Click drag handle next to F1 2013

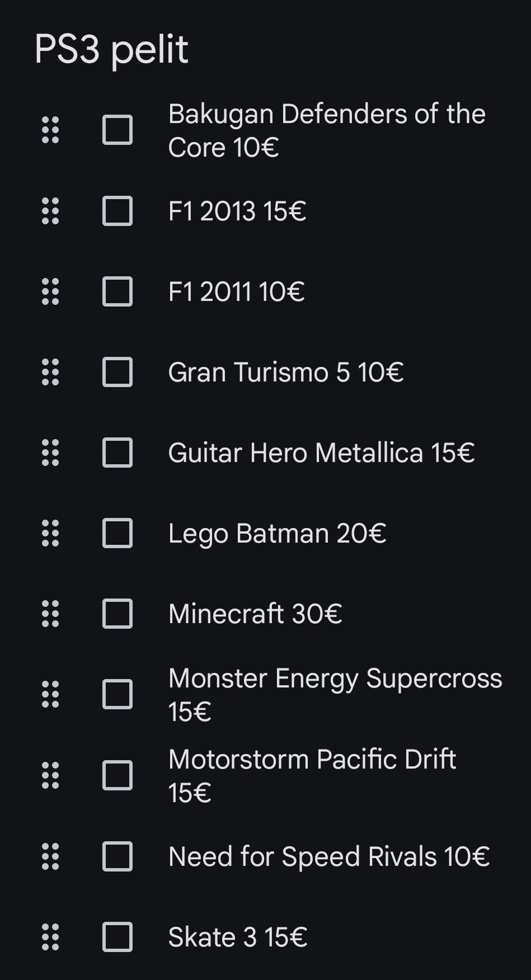tap(50, 211)
